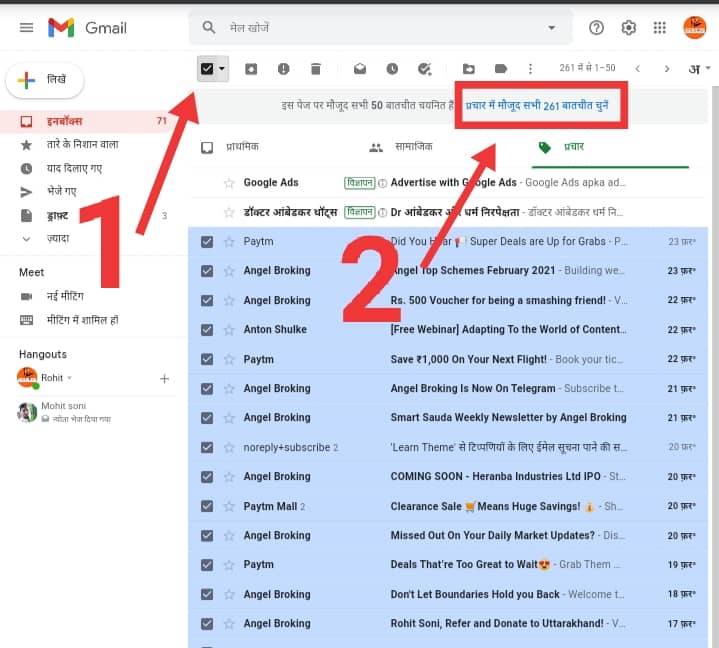
Task: Open the ड्राफ़्ट (Drafts) folder
Action: [57, 216]
